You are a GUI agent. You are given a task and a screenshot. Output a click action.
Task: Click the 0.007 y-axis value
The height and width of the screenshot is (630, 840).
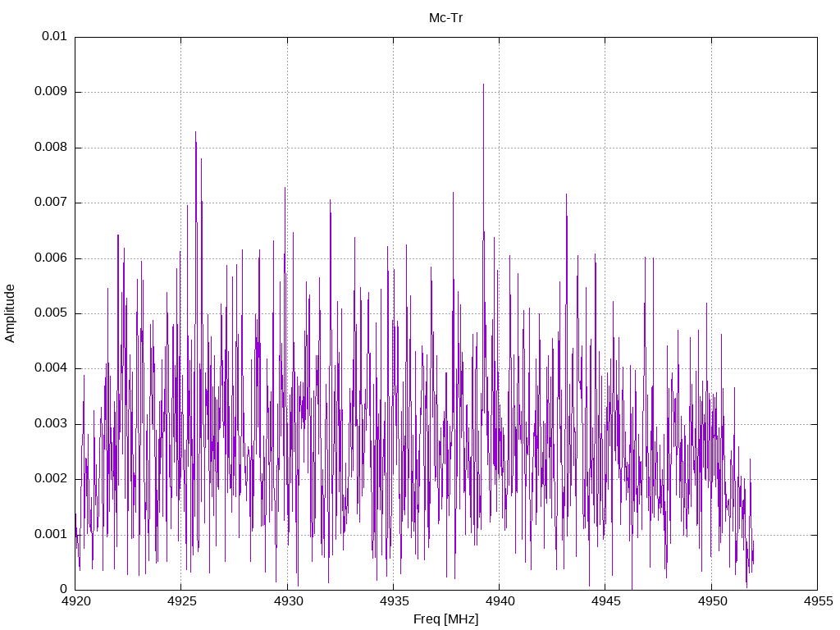coord(51,203)
